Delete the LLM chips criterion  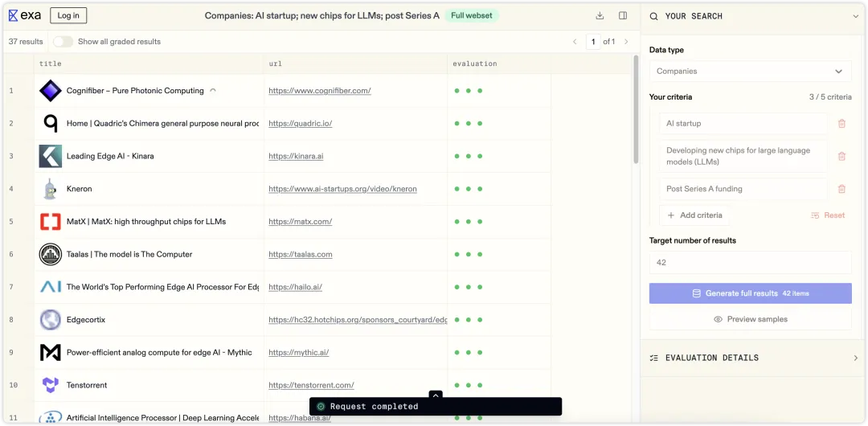point(841,156)
